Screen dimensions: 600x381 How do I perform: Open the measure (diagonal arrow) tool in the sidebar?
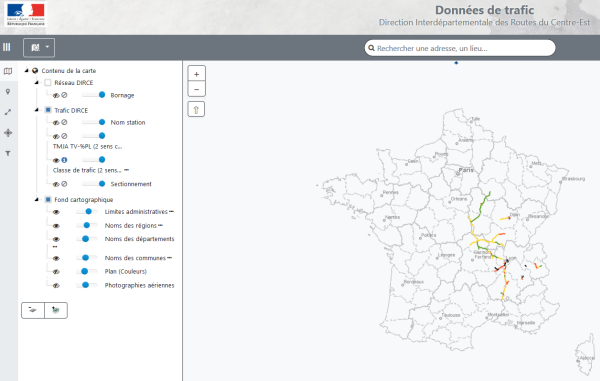[8, 112]
